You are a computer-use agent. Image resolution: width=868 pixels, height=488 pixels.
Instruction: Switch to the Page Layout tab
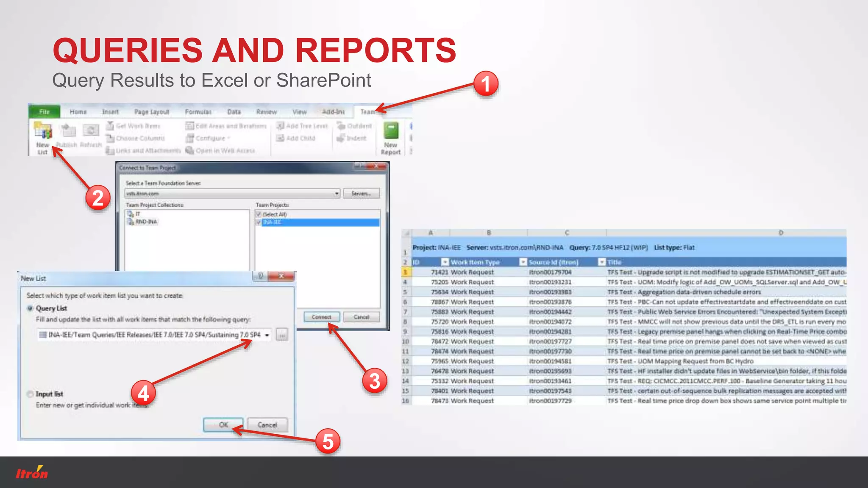pos(152,112)
